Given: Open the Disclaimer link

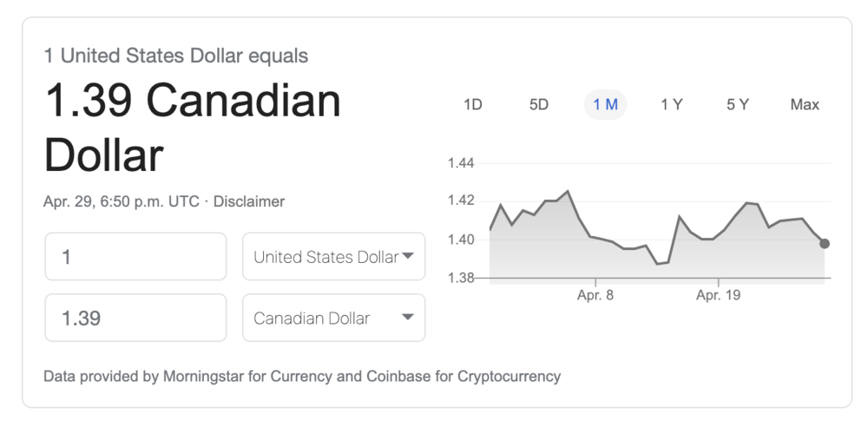Looking at the screenshot, I should [x=249, y=201].
